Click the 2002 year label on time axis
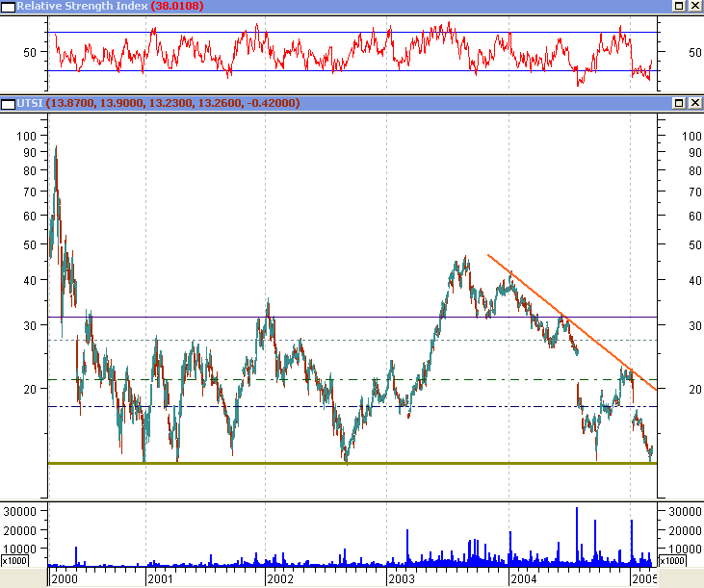 point(280,578)
